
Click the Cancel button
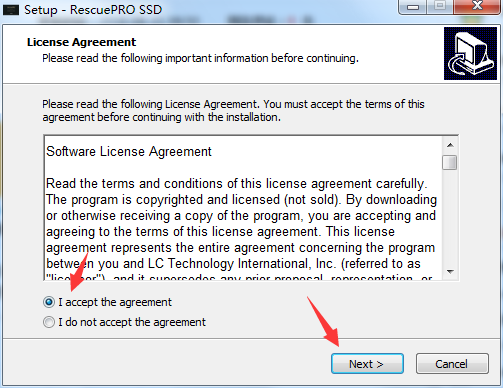tap(452, 364)
